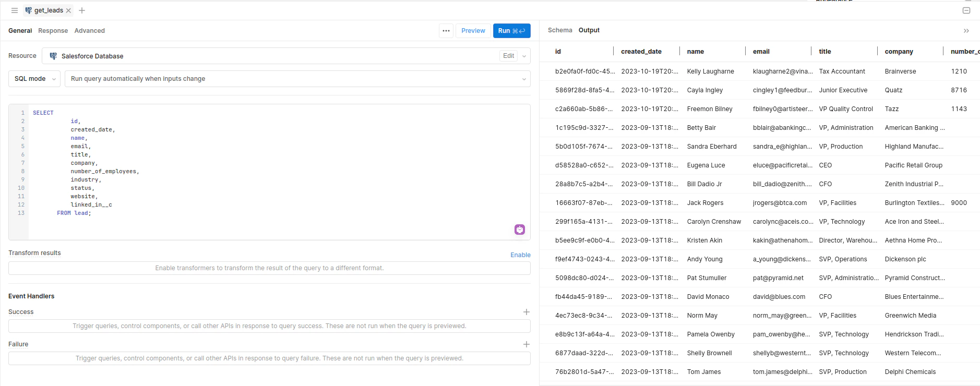Expand the resource dropdown chevron

pos(524,56)
